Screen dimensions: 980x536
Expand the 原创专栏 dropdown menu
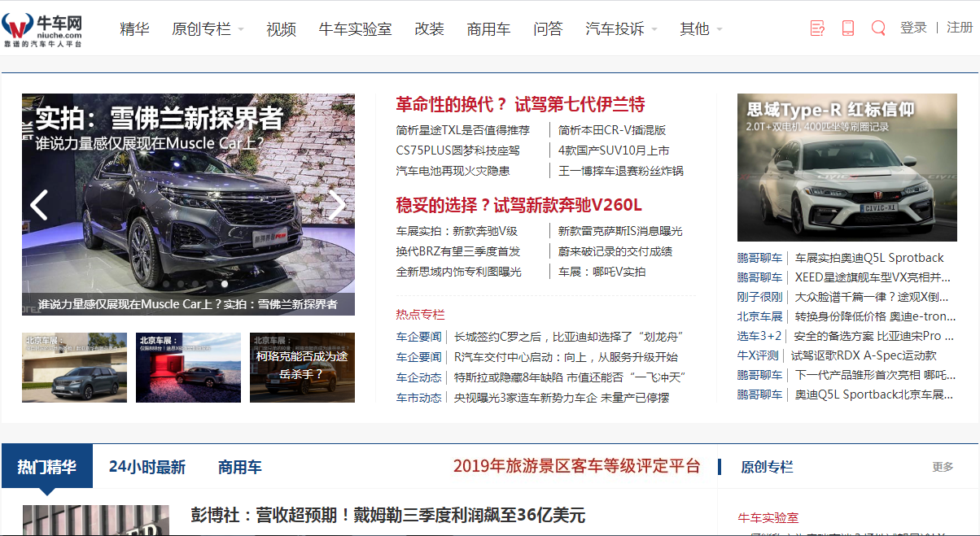pyautogui.click(x=208, y=29)
